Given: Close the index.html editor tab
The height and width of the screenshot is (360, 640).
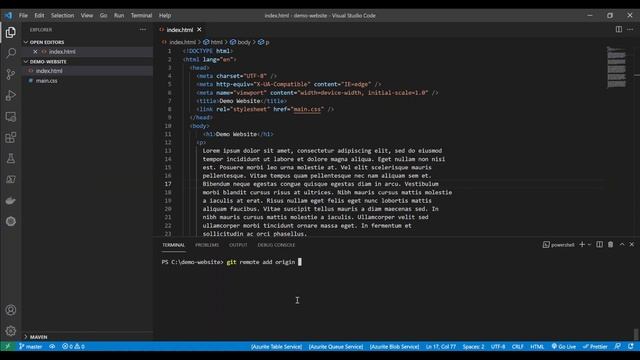Looking at the screenshot, I should tap(199, 29).
